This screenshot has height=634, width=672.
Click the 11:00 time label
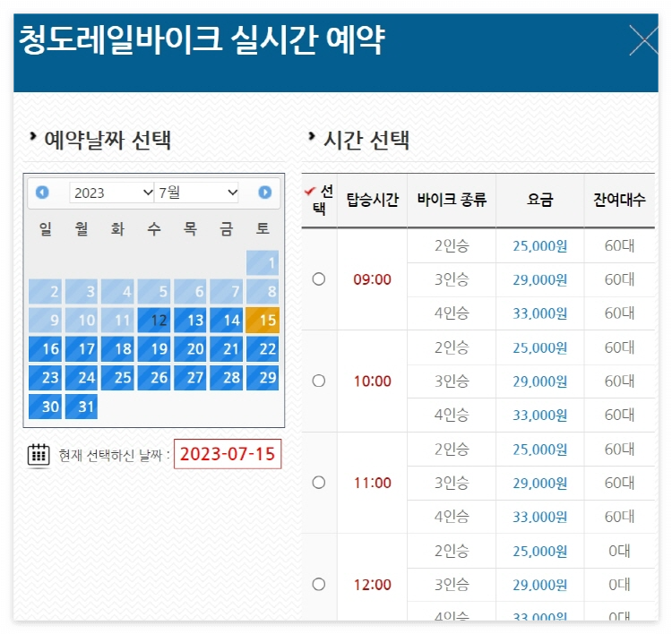pyautogui.click(x=373, y=484)
